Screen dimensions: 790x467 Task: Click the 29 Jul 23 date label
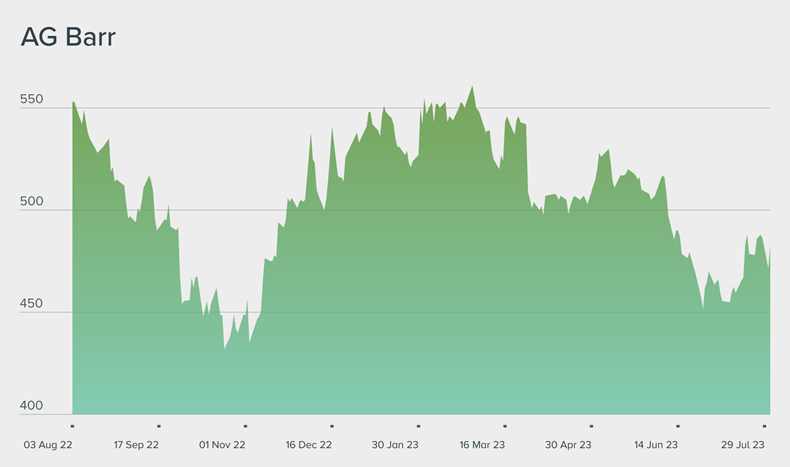[x=743, y=445]
